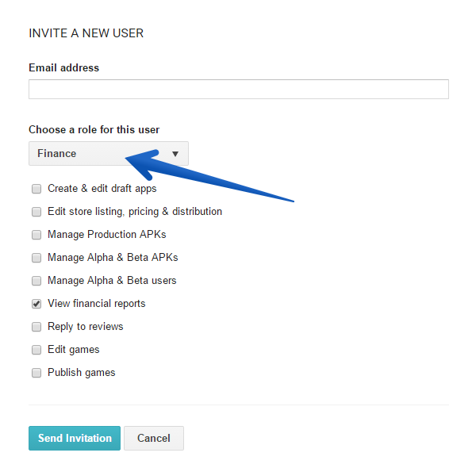This screenshot has width=476, height=468.
Task: Click the Create & edit draft apps label
Action: click(x=102, y=189)
